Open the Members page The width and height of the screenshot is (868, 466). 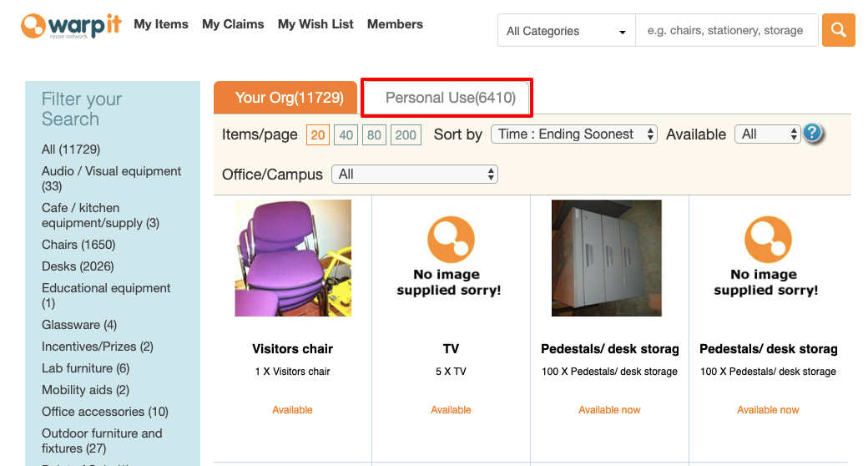tap(395, 24)
